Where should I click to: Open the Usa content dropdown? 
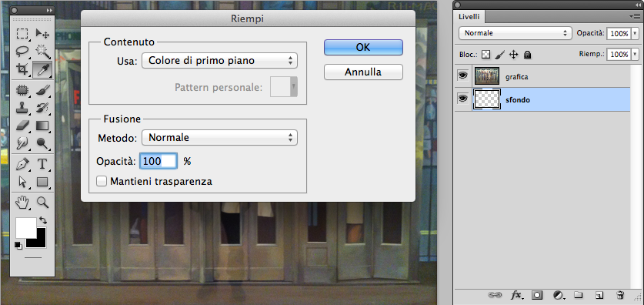(219, 60)
